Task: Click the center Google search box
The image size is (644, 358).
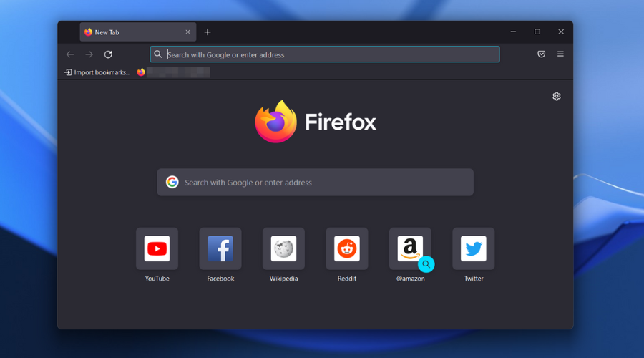Action: [x=315, y=182]
